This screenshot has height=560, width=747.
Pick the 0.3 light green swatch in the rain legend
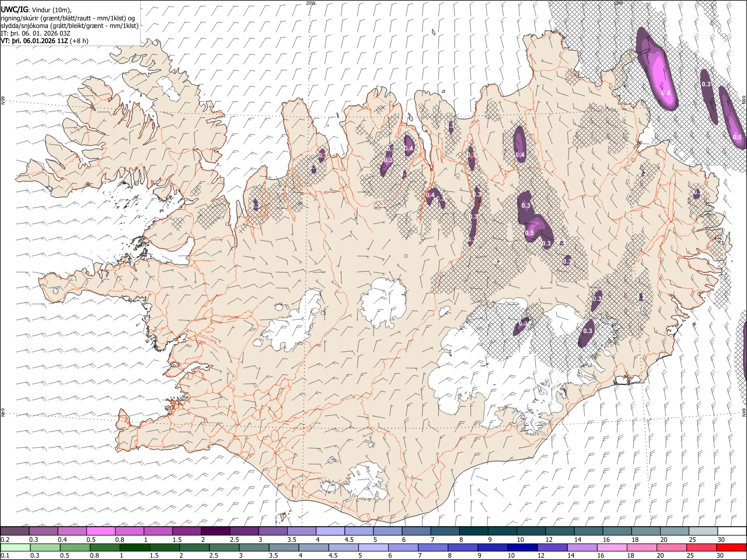click(45, 547)
